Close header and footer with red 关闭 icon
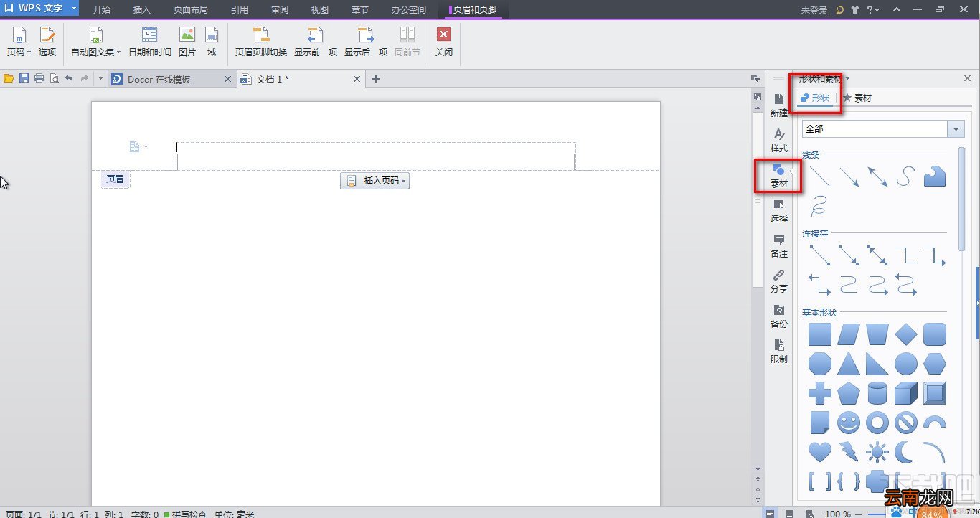980x518 pixels. tap(444, 34)
